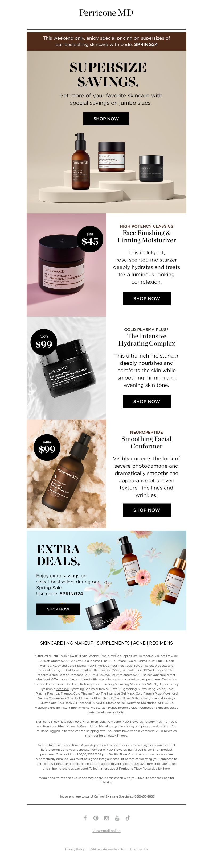Viewport: 213px width, 868px height.
Task: Click the Perricone MD logo
Action: tap(106, 13)
